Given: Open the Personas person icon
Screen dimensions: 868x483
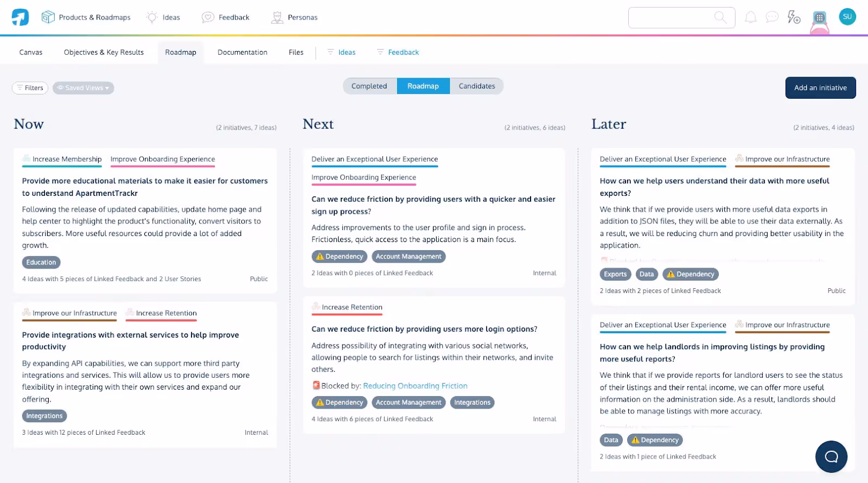Looking at the screenshot, I should pos(277,17).
